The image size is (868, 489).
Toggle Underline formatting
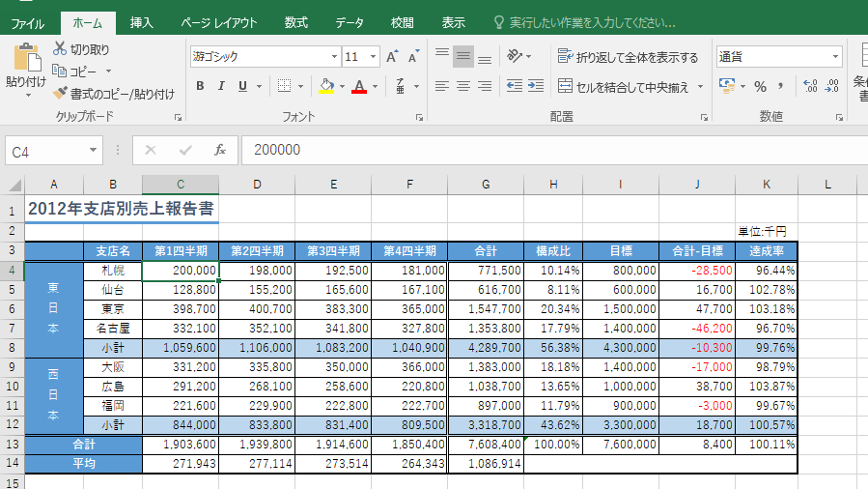242,86
